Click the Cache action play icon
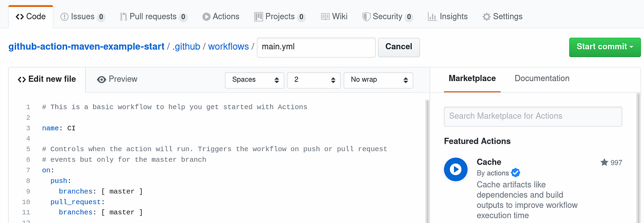 click(455, 169)
